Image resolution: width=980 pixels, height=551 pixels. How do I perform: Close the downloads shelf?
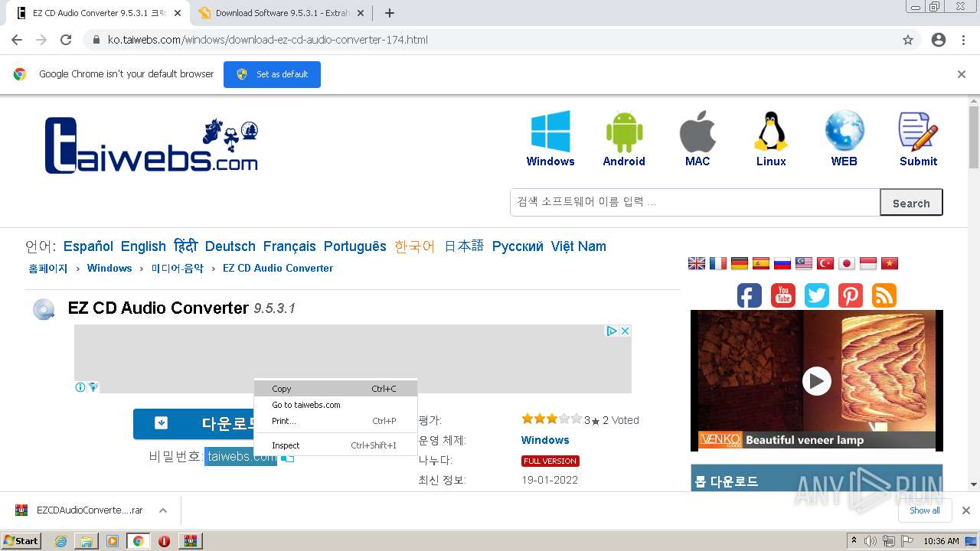[x=966, y=510]
